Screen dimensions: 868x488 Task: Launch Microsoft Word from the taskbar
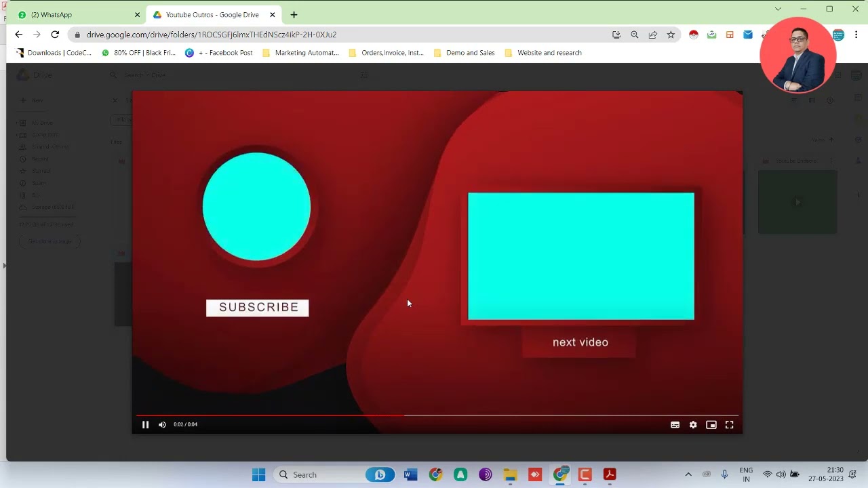point(410,474)
